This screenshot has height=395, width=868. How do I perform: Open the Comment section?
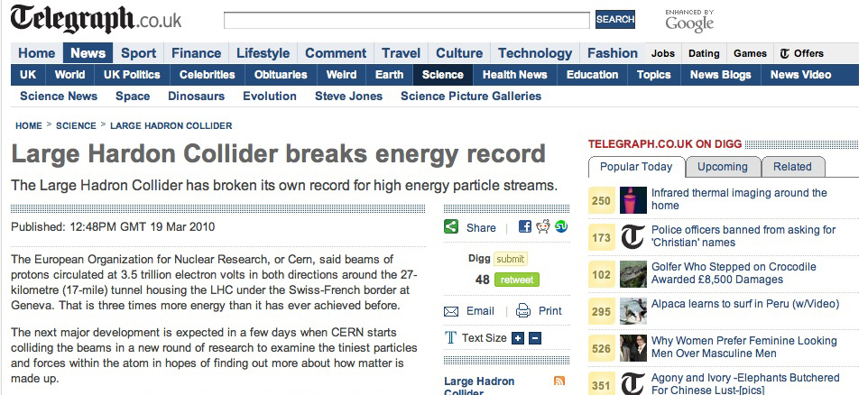click(x=336, y=53)
